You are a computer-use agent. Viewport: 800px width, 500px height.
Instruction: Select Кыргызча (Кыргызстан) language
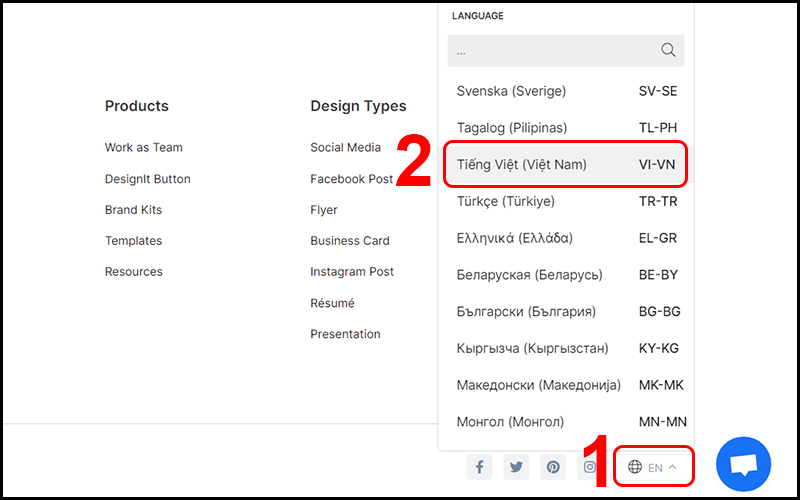(x=566, y=348)
